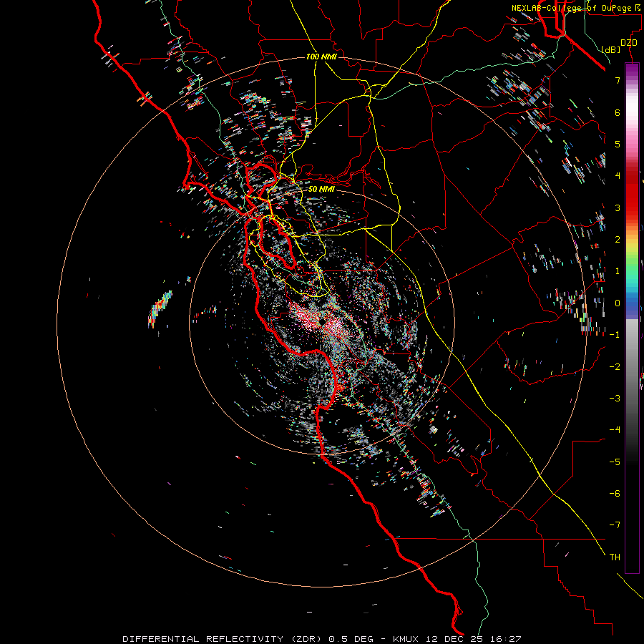
Task: Pick the -2 label on the scale
Action: (x=615, y=367)
